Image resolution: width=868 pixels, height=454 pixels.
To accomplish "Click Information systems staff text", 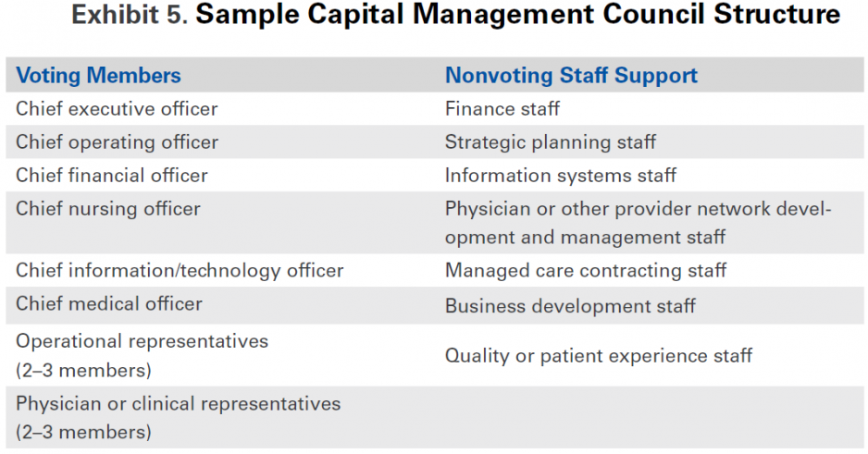I will click(560, 176).
